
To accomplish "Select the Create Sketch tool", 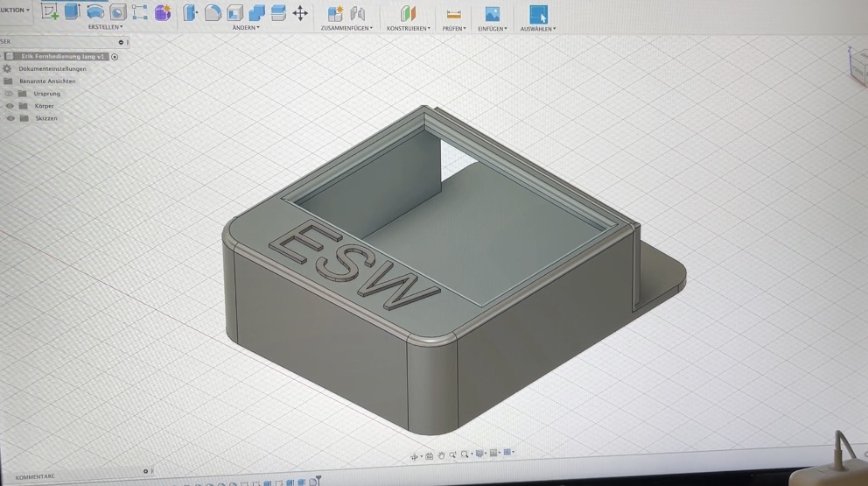I will pyautogui.click(x=49, y=11).
